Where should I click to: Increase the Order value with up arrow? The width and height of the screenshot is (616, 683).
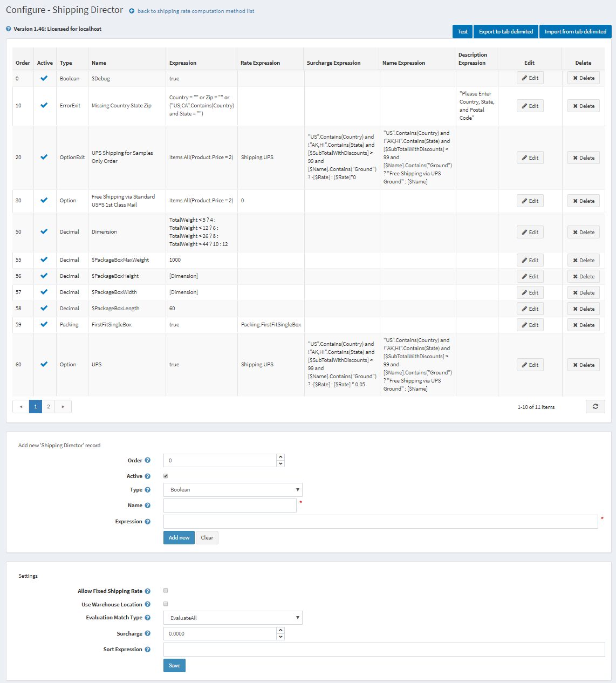coord(280,457)
